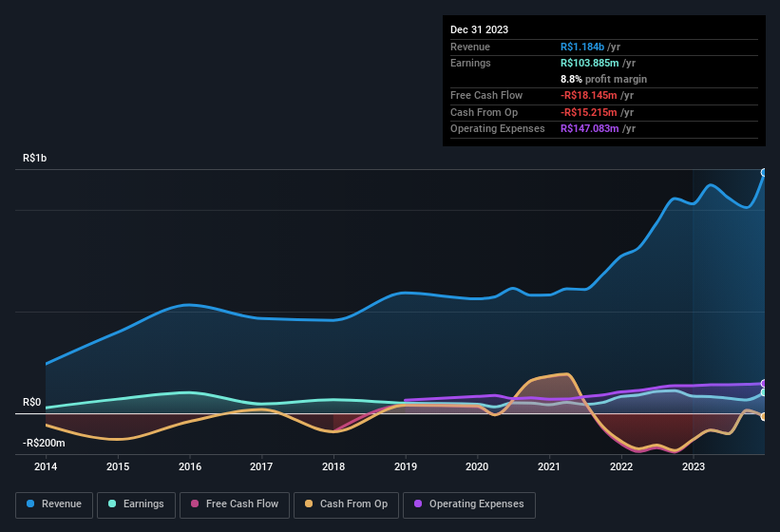This screenshot has height=532, width=780.
Task: Toggle the Earnings legend button
Action: pyautogui.click(x=136, y=504)
